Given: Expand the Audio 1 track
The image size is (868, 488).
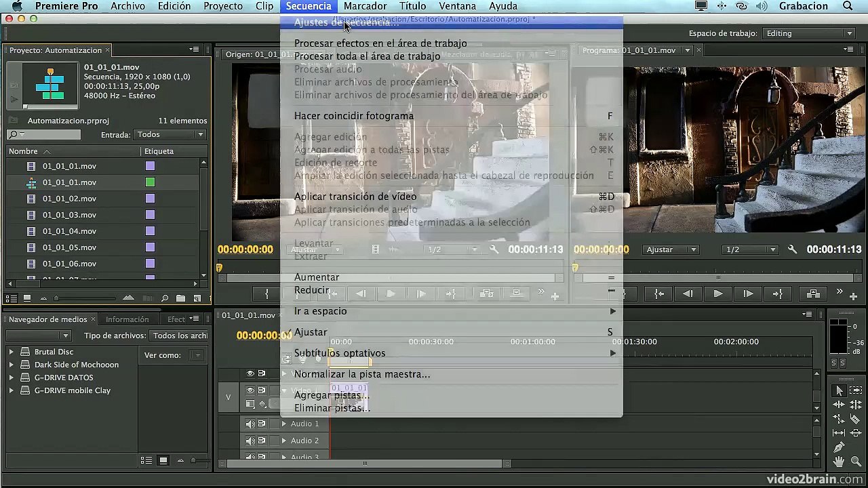Looking at the screenshot, I should [x=284, y=424].
